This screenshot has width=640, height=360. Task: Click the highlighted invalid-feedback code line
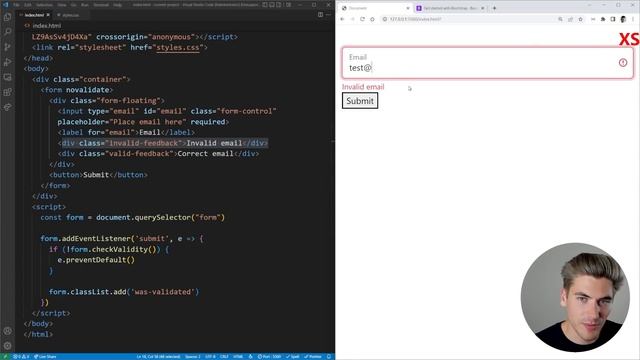[163, 143]
